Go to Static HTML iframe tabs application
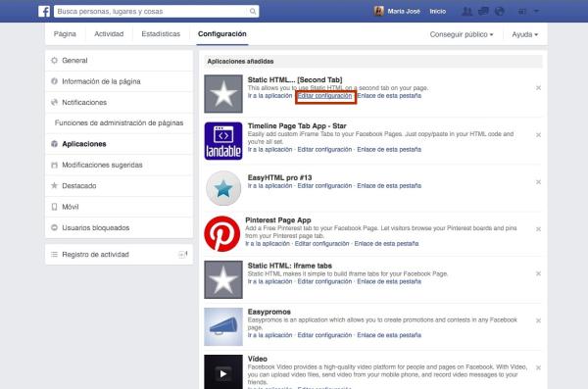 coord(269,281)
